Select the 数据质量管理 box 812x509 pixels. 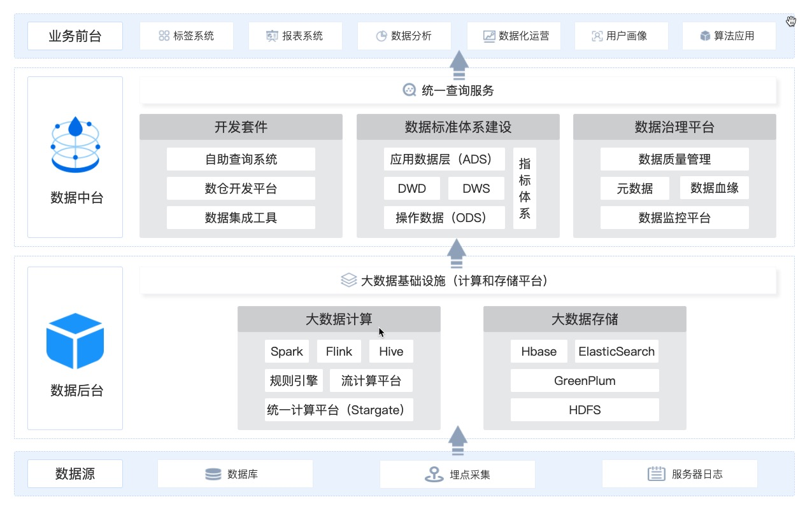coord(674,159)
